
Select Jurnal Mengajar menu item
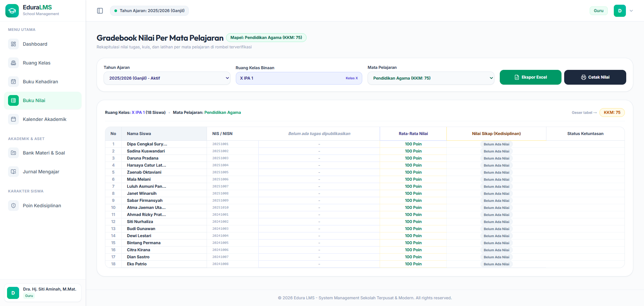[43, 172]
